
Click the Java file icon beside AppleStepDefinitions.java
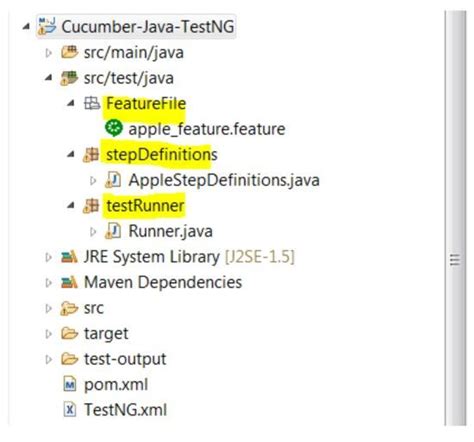[x=113, y=180]
